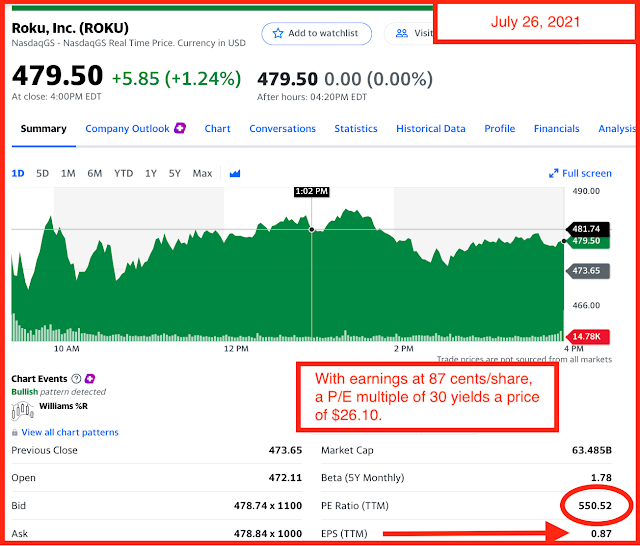640x546 pixels.
Task: Click the red 14.78K volume tag
Action: 587,337
